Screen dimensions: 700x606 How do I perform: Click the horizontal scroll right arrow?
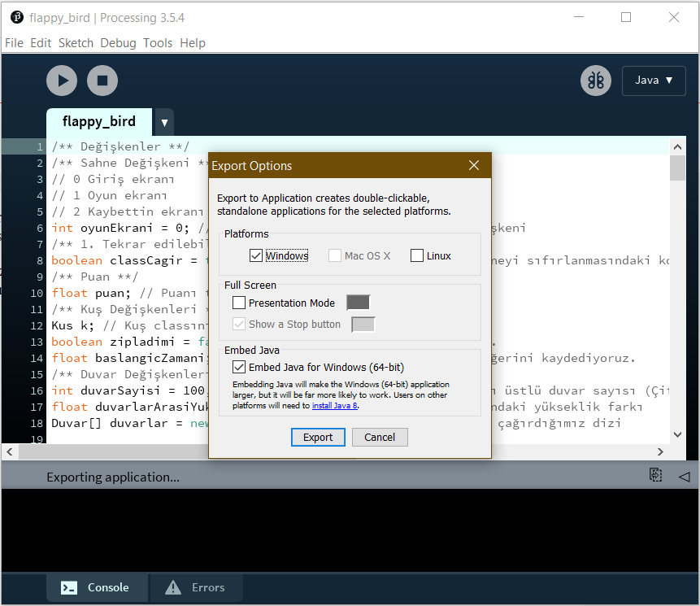(660, 451)
